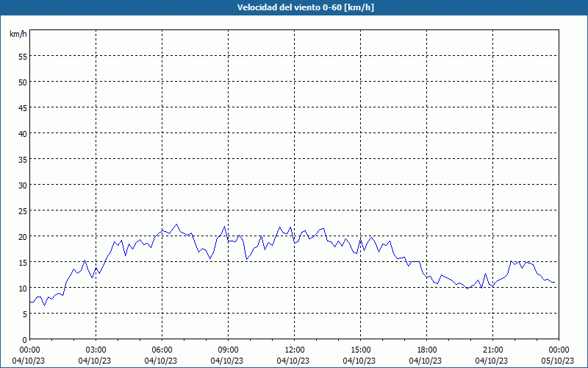Select the '04/10/23' date under 09:00

tap(227, 361)
